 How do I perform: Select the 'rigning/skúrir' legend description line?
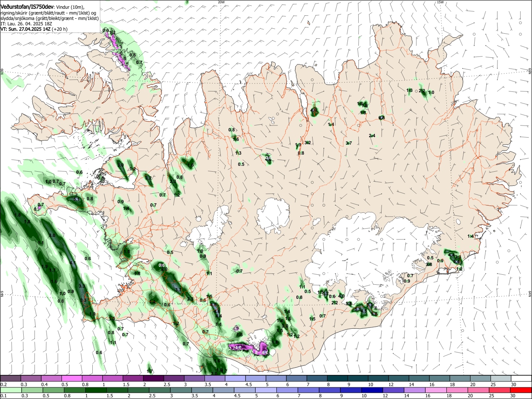pos(48,12)
